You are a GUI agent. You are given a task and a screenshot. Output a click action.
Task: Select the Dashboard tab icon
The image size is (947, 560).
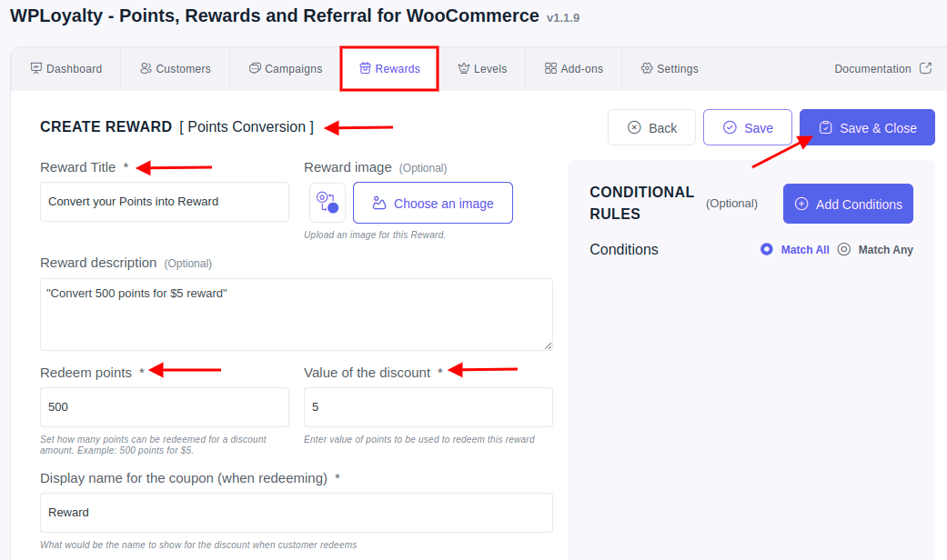pos(37,68)
